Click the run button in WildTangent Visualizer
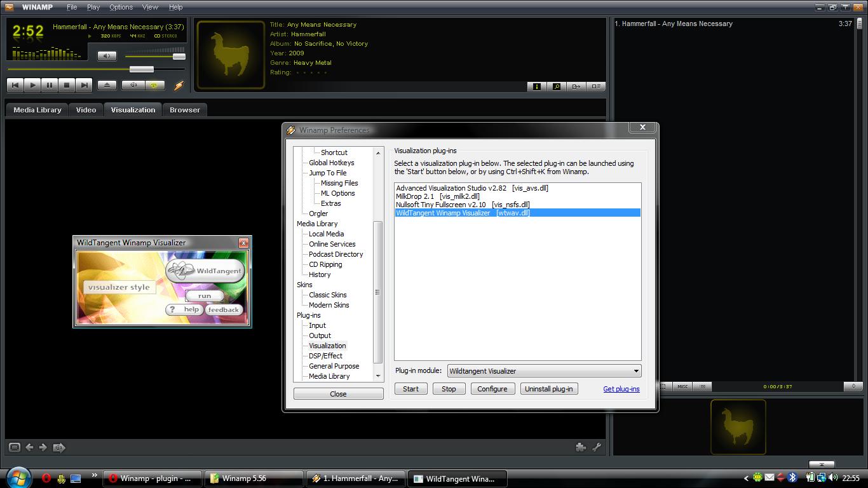868x488 pixels. tap(205, 296)
